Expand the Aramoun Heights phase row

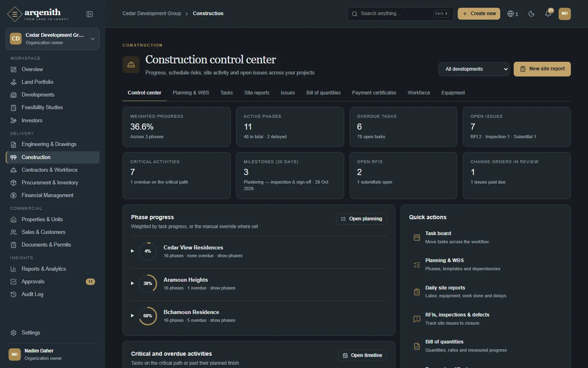[132, 283]
